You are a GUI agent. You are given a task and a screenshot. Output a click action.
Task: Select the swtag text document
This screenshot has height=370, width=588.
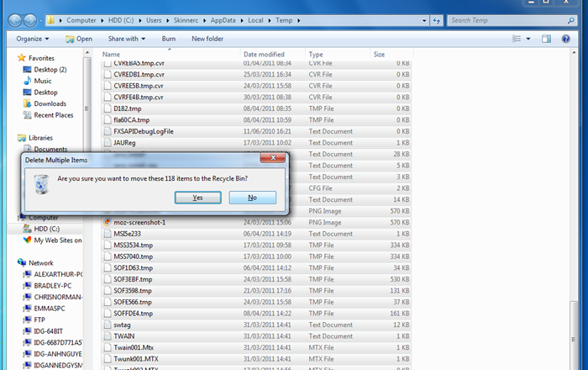pos(256,325)
